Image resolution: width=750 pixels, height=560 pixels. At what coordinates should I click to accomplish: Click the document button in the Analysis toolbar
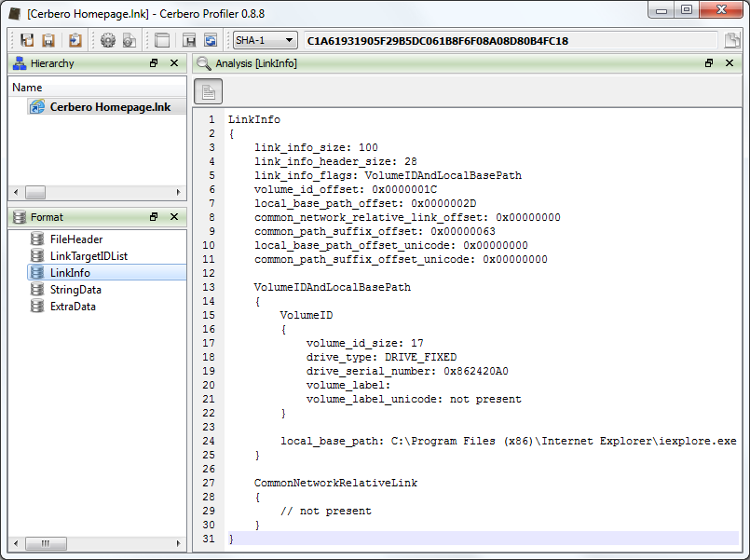[209, 91]
